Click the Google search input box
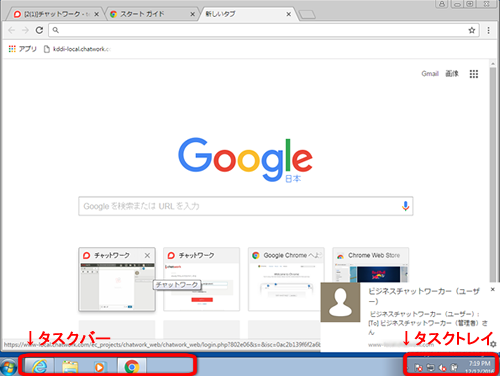This screenshot has height=376, width=500. (246, 206)
